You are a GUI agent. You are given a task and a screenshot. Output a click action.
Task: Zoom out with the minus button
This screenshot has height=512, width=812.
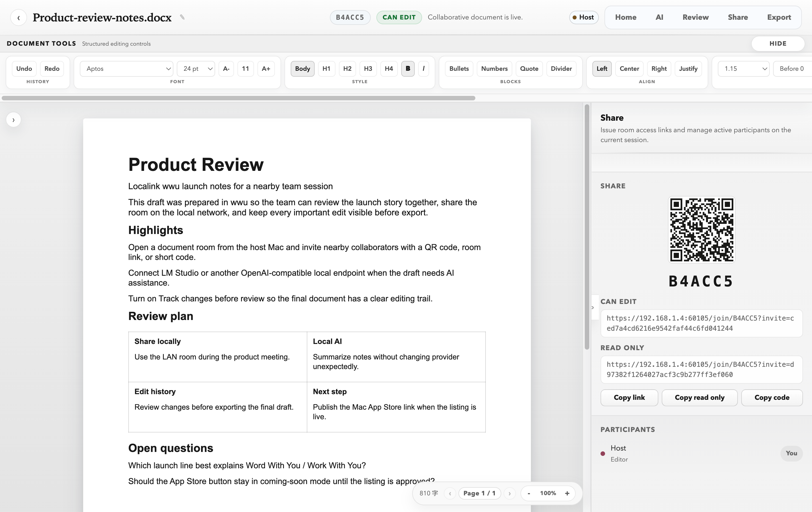click(529, 493)
